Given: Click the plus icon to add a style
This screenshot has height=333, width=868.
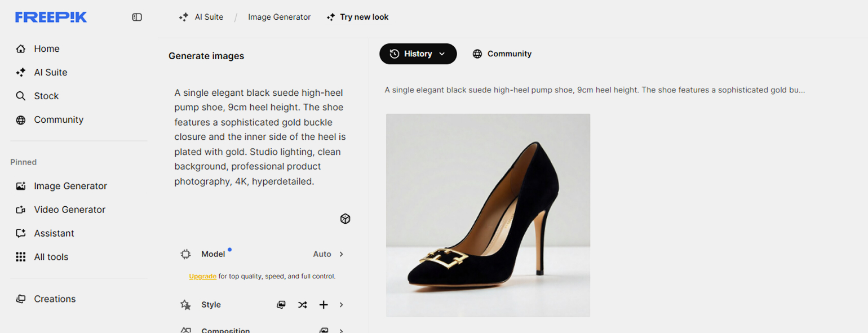Looking at the screenshot, I should coord(324,305).
